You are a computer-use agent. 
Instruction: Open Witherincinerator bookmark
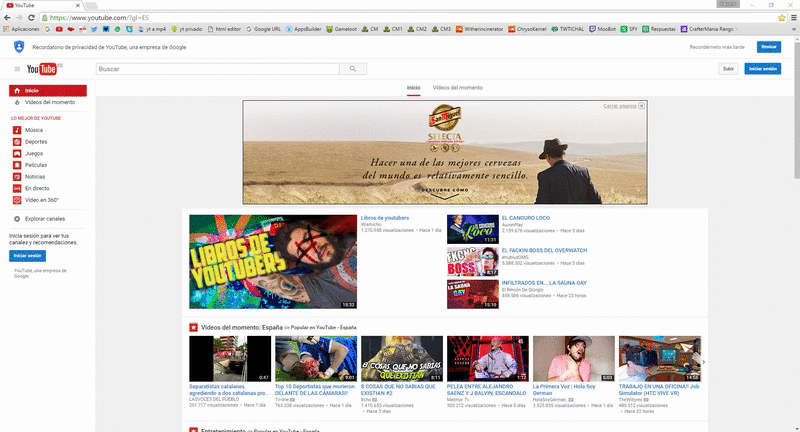[x=479, y=29]
